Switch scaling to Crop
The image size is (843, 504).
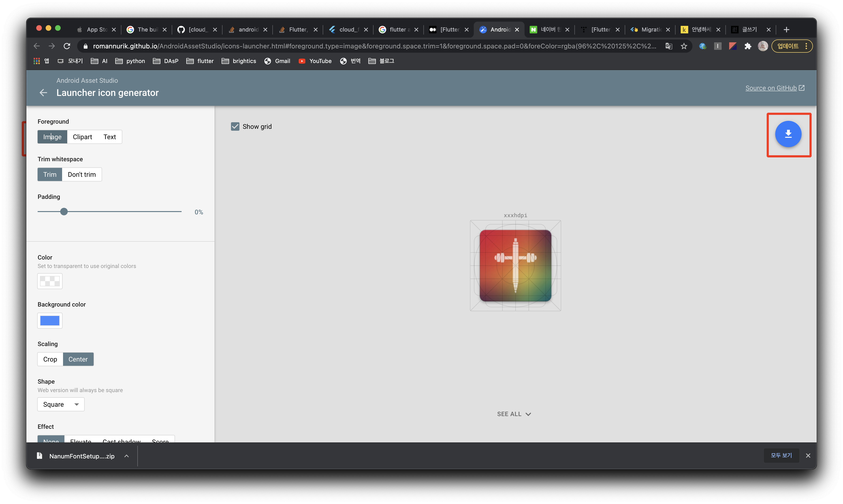[50, 359]
